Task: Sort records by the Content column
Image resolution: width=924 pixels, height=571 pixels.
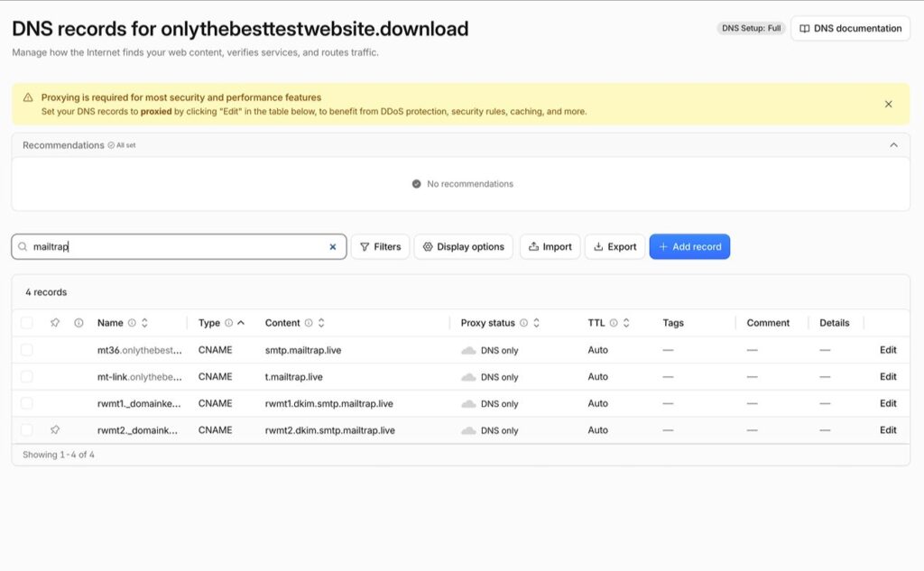Action: (x=321, y=323)
